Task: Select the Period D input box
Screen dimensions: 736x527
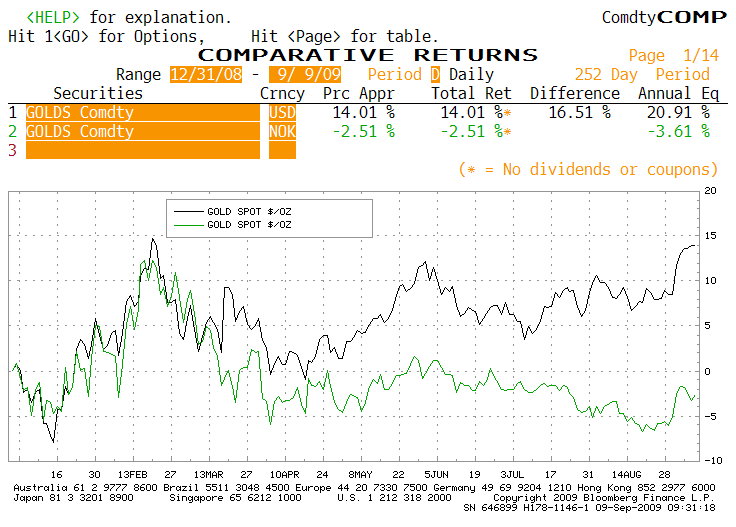Action: pyautogui.click(x=436, y=75)
